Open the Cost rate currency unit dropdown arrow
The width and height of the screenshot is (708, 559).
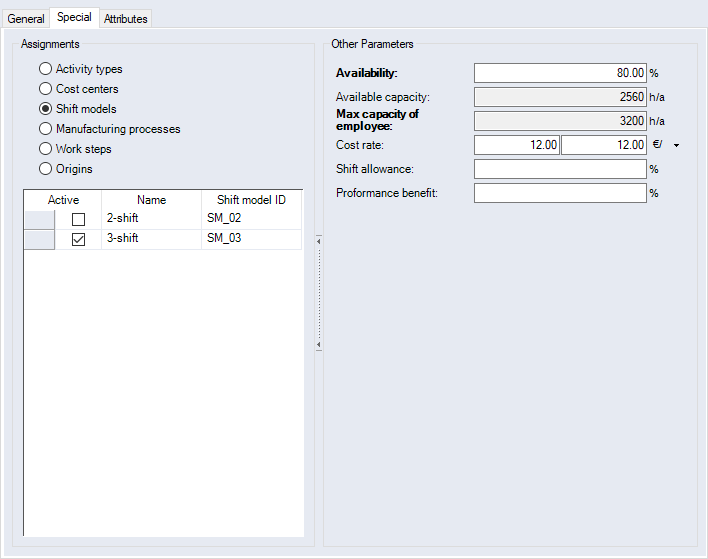click(x=677, y=146)
